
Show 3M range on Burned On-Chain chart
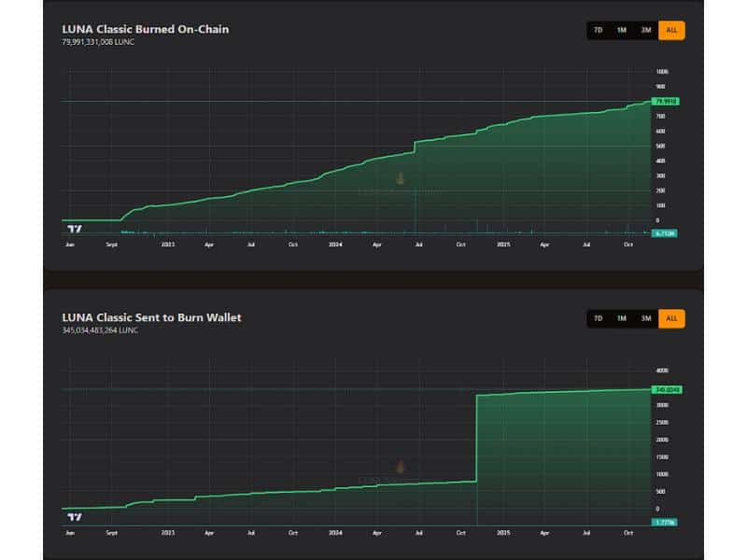point(646,30)
